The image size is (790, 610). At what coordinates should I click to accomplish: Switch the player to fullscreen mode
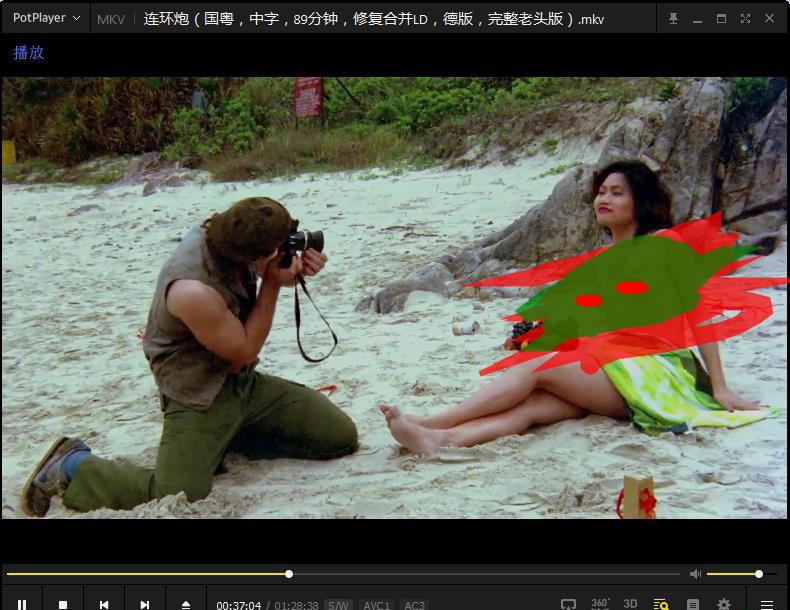[746, 19]
